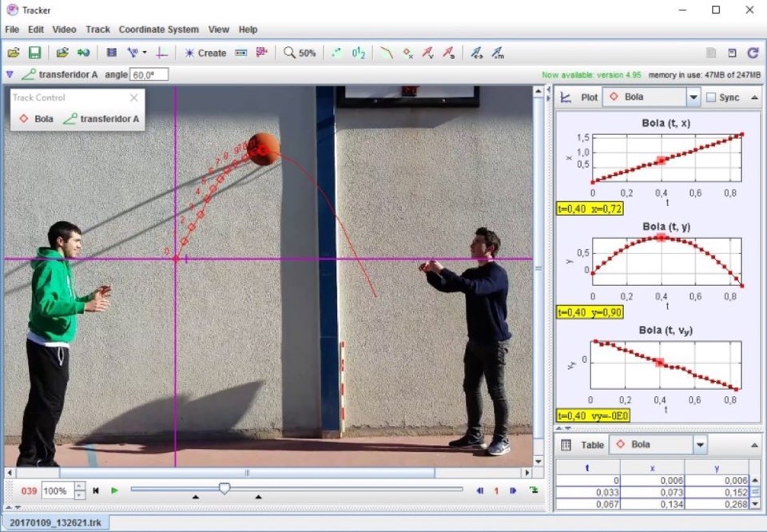Click the angle input field showing 60,0°

[x=149, y=74]
